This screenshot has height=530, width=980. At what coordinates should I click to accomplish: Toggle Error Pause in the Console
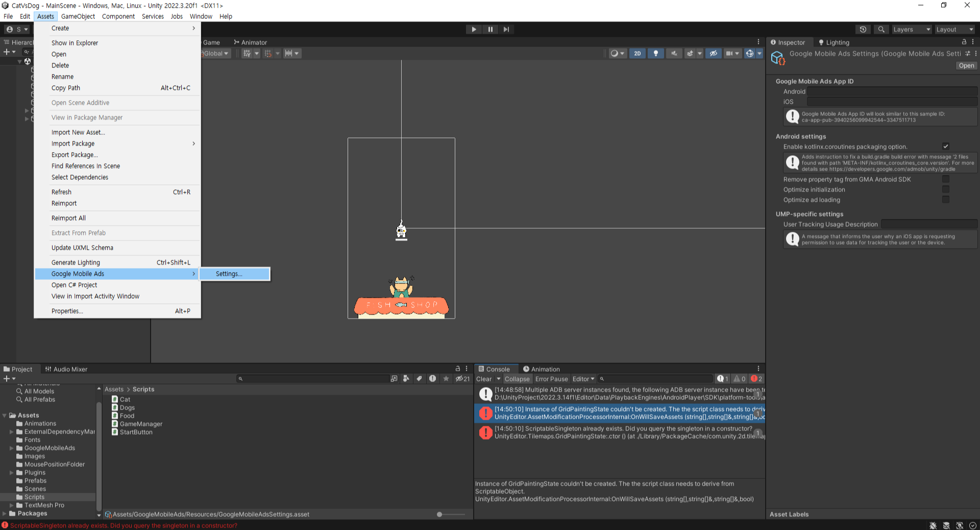tap(551, 379)
